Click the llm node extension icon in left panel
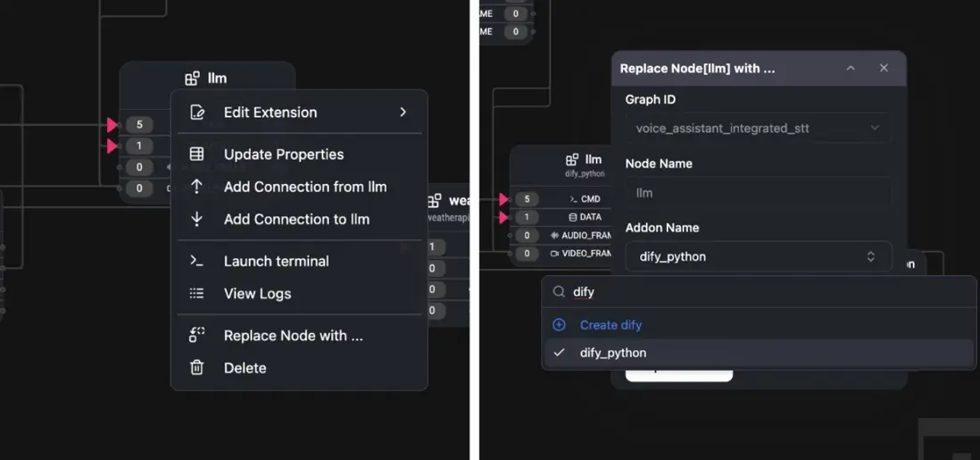Viewport: 980px width, 460px height. [193, 79]
